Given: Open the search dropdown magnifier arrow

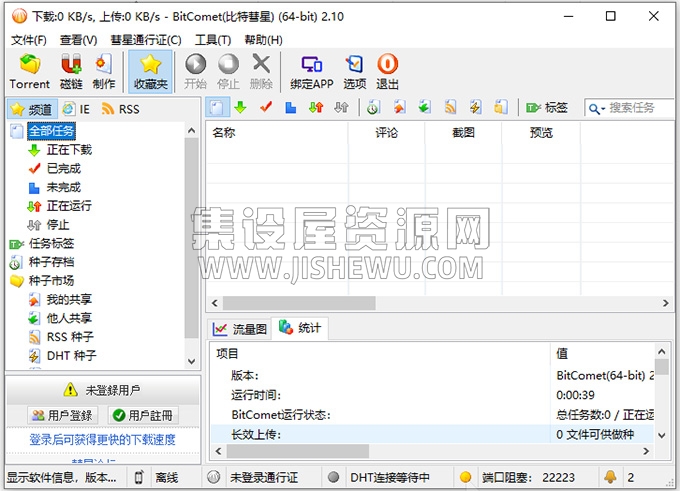Looking at the screenshot, I should point(597,108).
